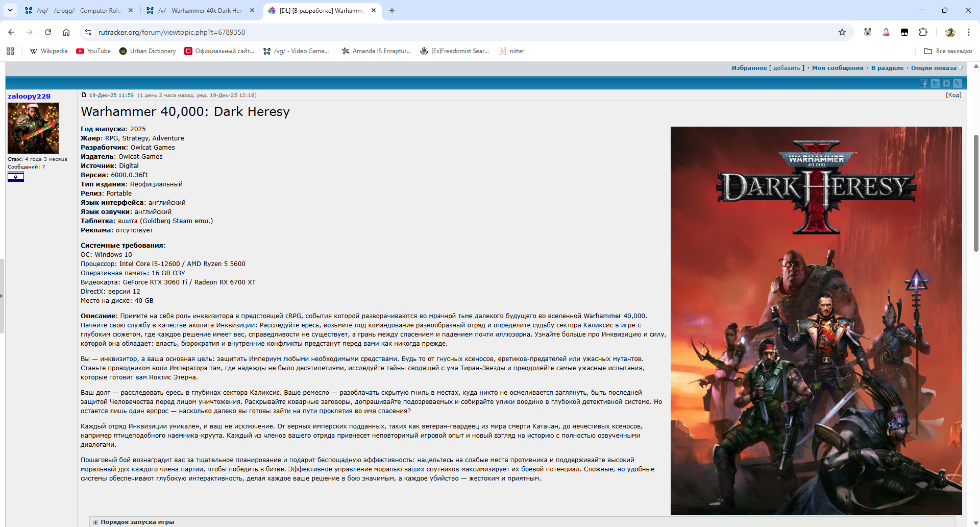980x527 pixels.
Task: Click the Dark Heresy cover art image
Action: point(816,321)
